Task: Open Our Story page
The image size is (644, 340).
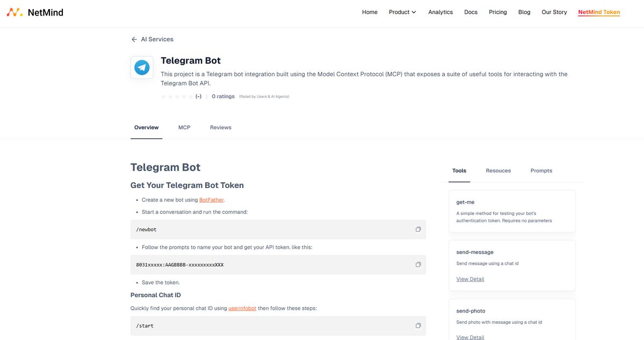Action: coord(554,12)
